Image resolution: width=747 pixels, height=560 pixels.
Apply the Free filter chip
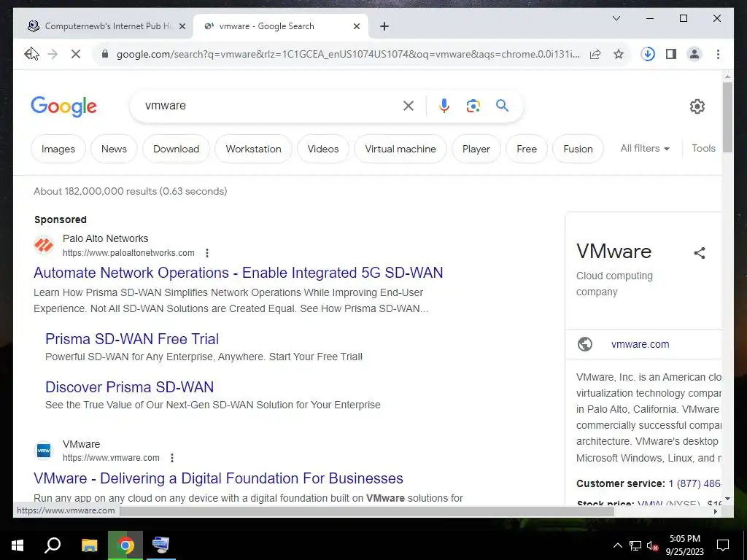pyautogui.click(x=527, y=149)
